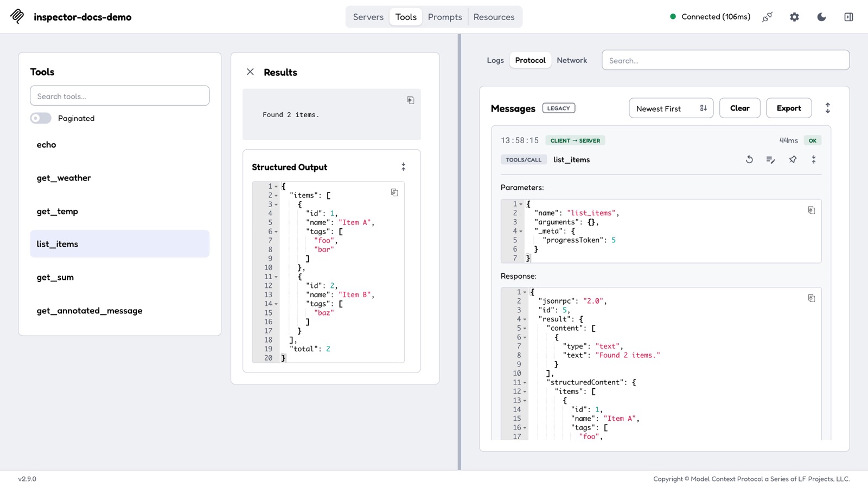Switch to the Servers tab
Image resolution: width=868 pixels, height=488 pixels.
coord(368,17)
